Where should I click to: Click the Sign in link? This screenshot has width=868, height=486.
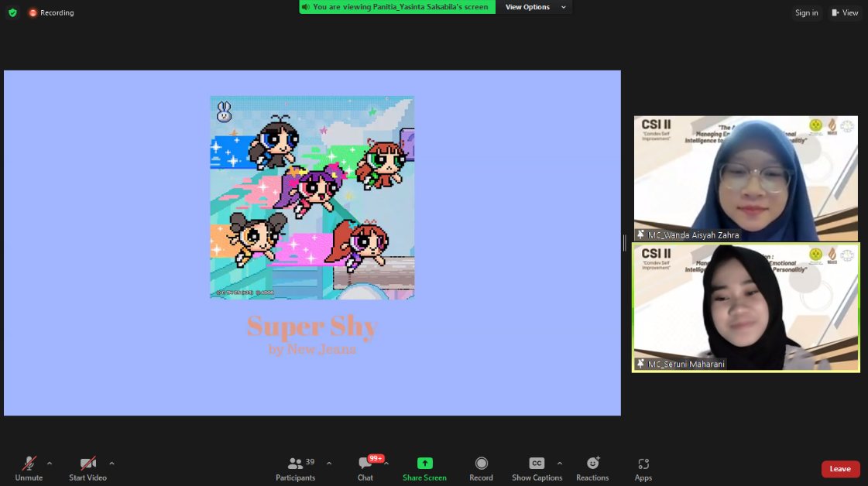(807, 12)
